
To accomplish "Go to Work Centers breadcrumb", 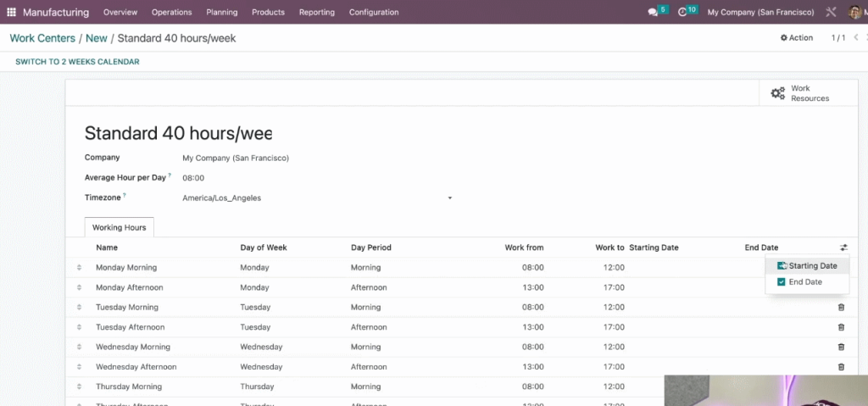I will tap(42, 38).
